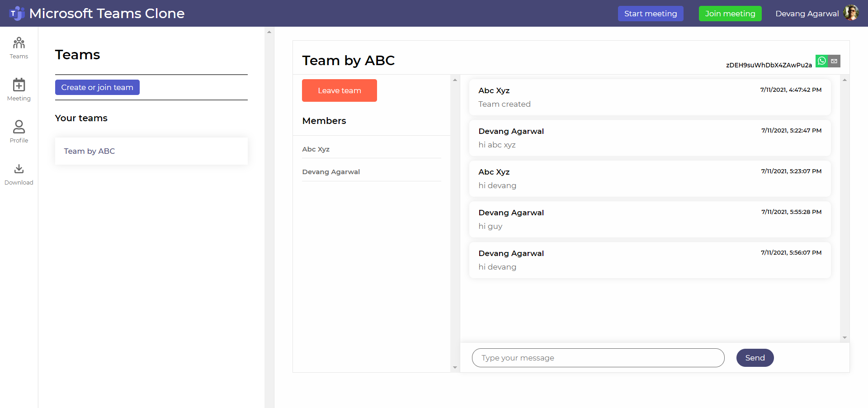Click teams list scrollbar up arrow
The height and width of the screenshot is (408, 868).
[269, 32]
